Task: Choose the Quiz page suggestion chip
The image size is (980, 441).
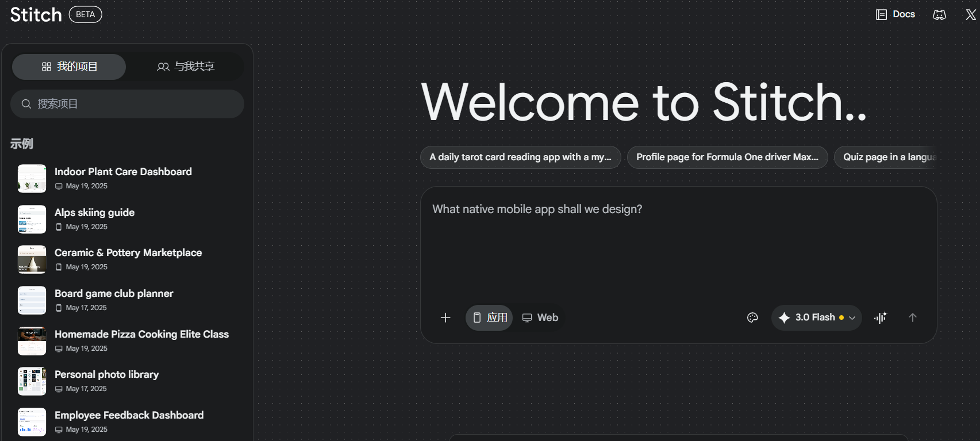Action: (886, 157)
